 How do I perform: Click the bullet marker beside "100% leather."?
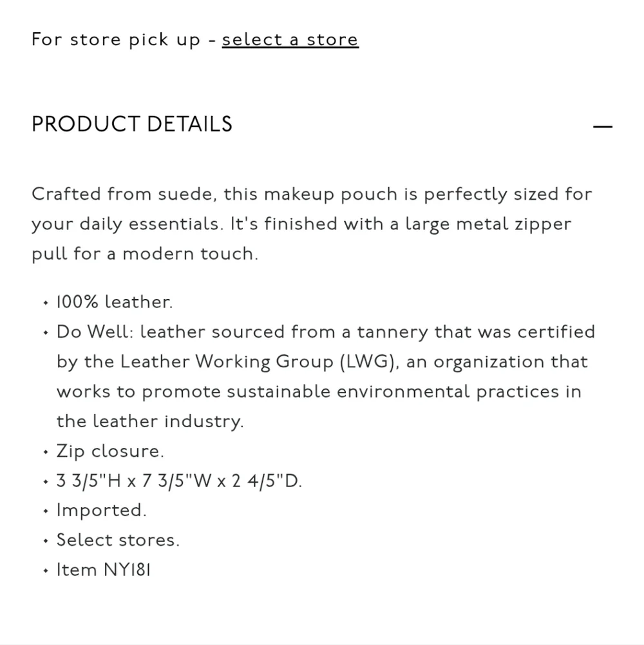coord(46,303)
